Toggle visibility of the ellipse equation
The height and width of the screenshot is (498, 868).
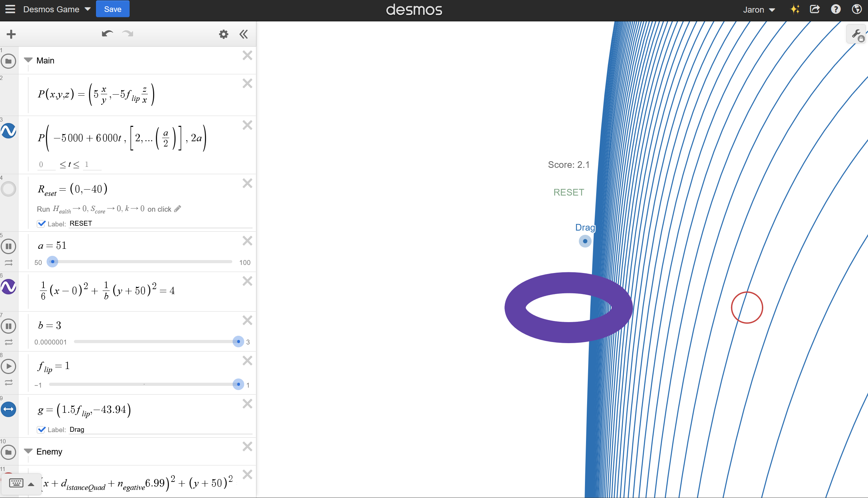tap(8, 287)
